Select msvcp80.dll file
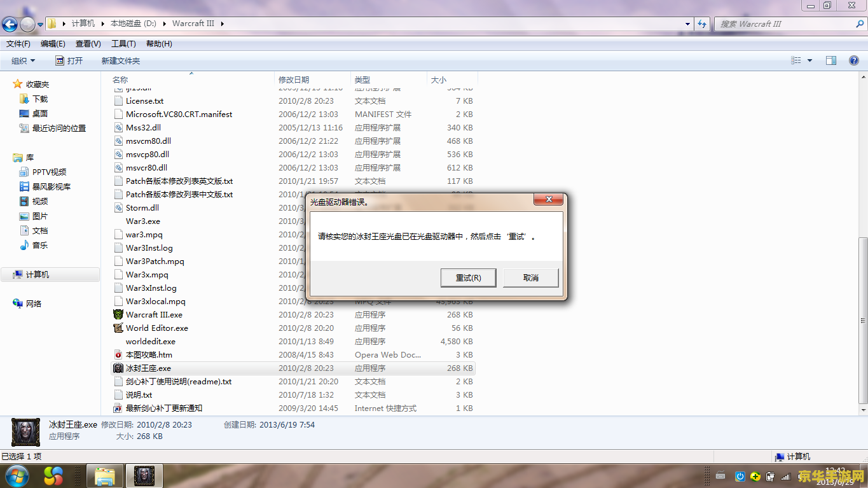Image resolution: width=868 pixels, height=488 pixels. pos(148,154)
